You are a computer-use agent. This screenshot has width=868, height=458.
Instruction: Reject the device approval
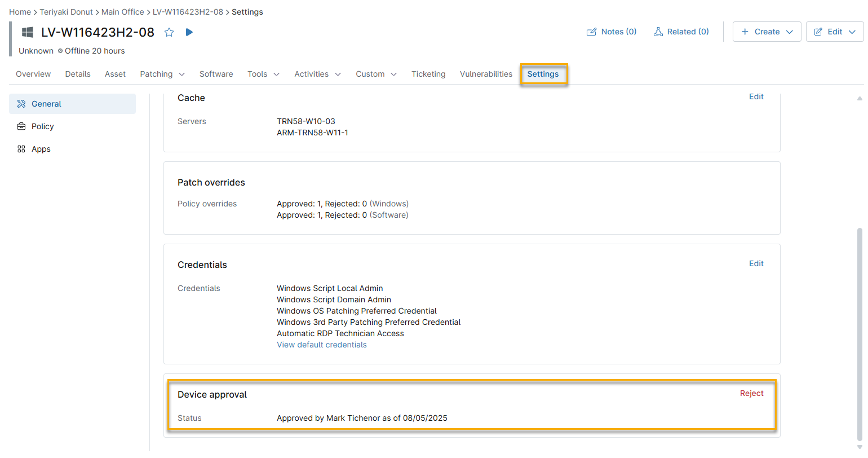coord(751,393)
